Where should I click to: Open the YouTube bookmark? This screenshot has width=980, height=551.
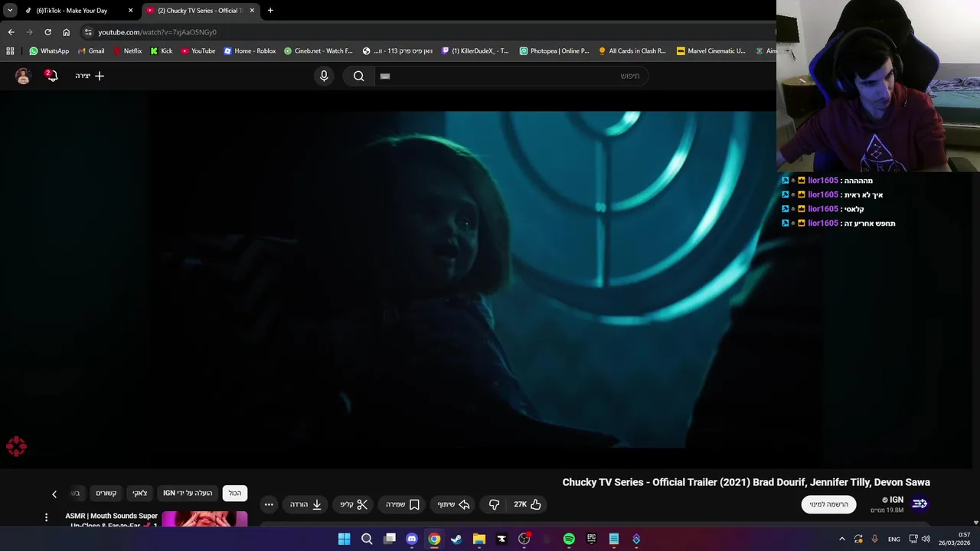(198, 51)
